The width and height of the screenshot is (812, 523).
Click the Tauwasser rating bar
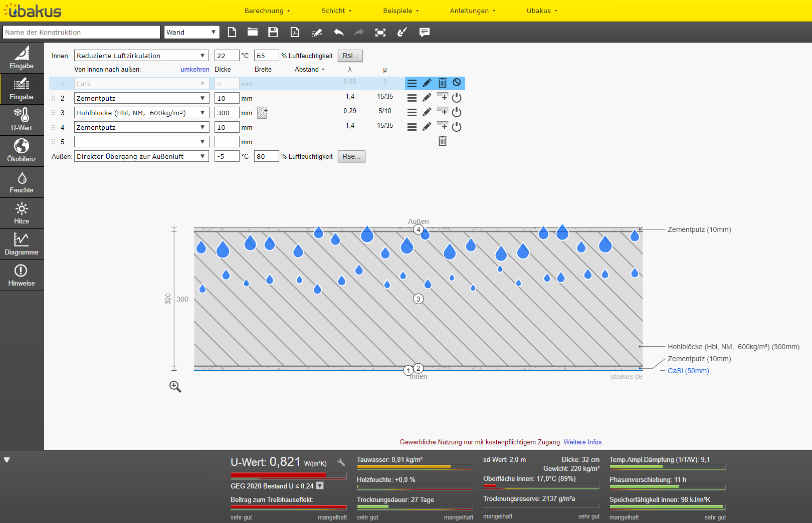(x=415, y=467)
